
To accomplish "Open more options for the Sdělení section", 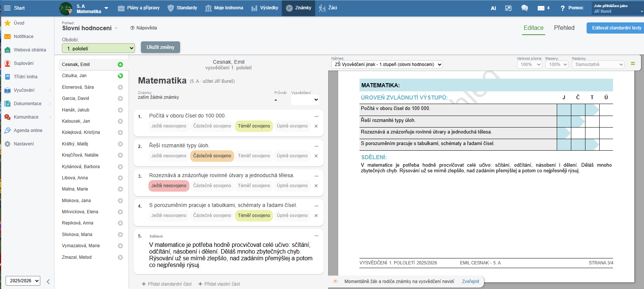I will [x=316, y=236].
